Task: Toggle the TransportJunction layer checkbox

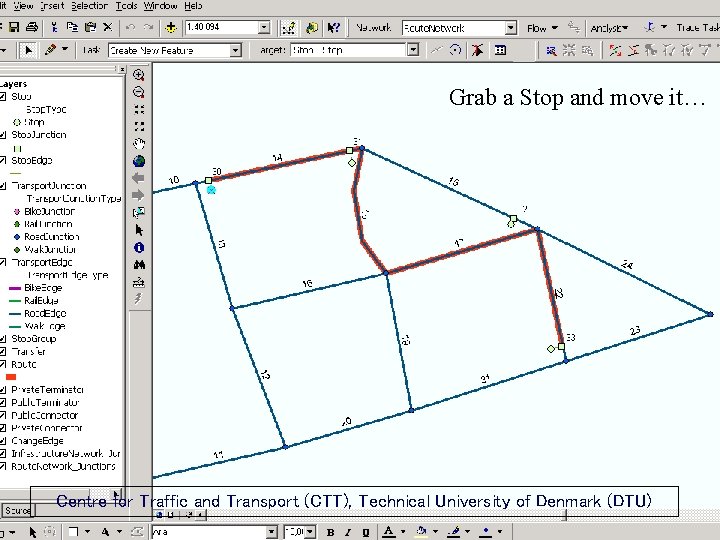Action: click(3, 186)
